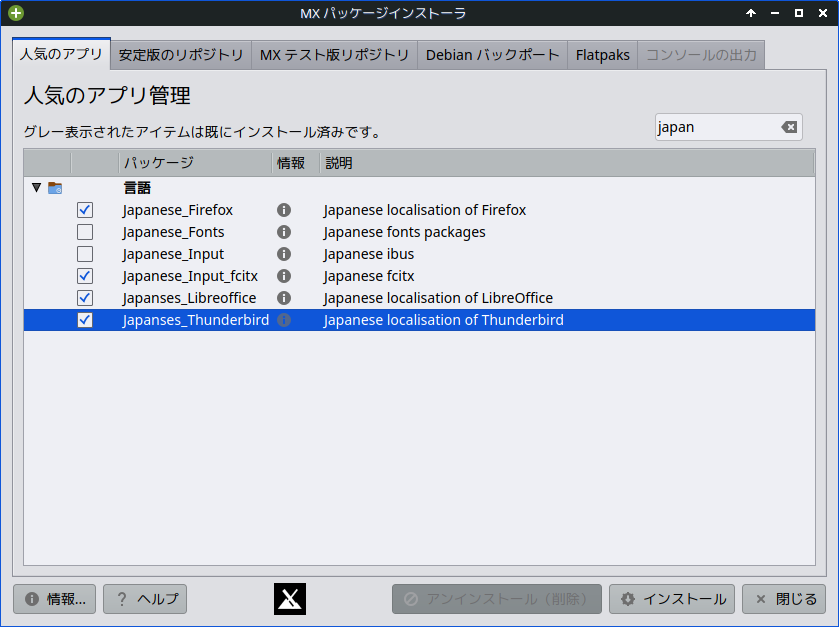The height and width of the screenshot is (627, 839).
Task: Open the Flatpaks tab
Action: pos(602,55)
